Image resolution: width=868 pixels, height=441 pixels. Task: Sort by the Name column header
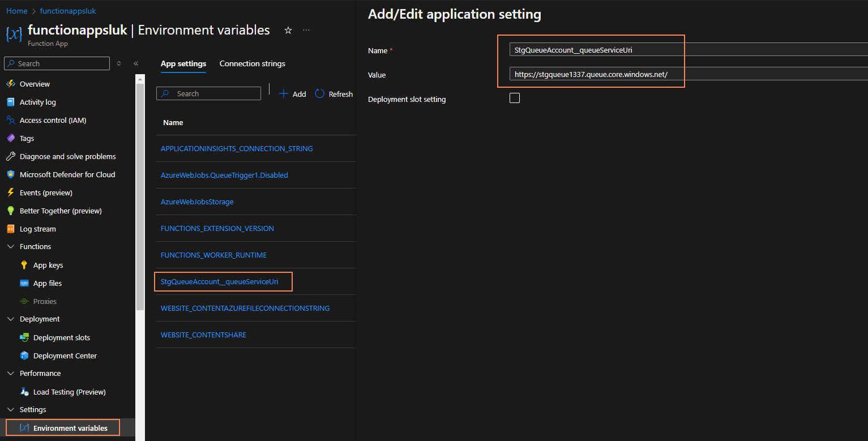pyautogui.click(x=173, y=122)
